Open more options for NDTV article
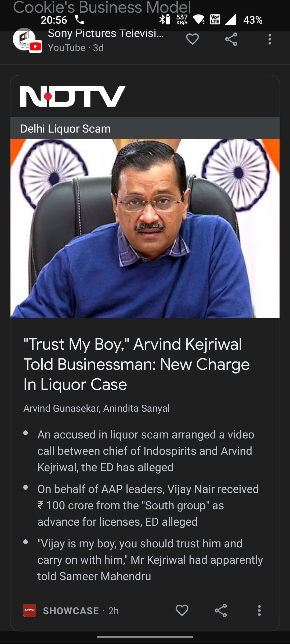Viewport: 290px width, 644px height. (259, 610)
